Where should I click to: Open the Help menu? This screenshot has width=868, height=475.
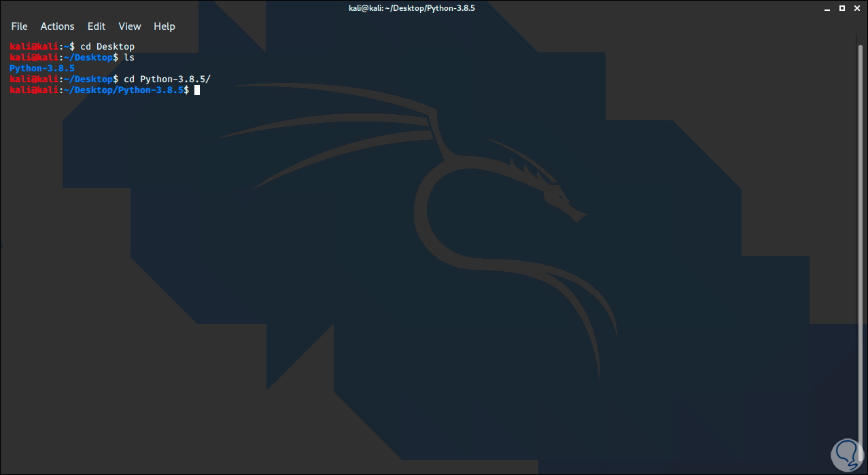164,27
